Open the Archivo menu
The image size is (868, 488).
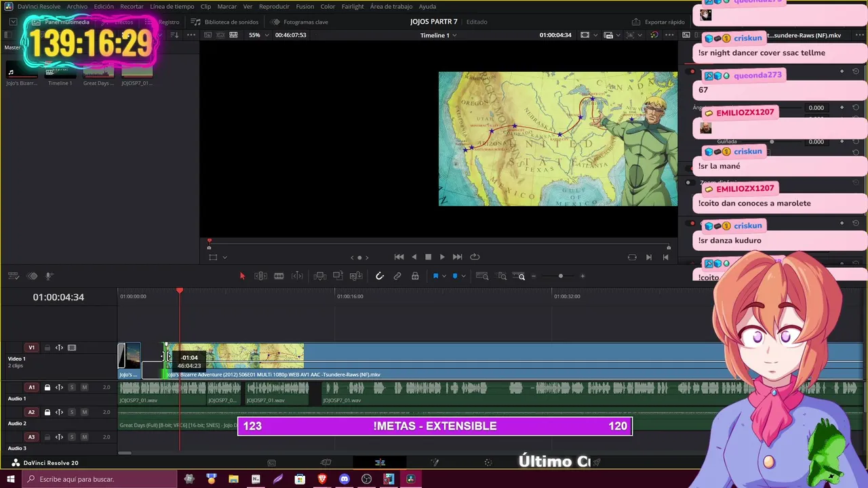77,6
